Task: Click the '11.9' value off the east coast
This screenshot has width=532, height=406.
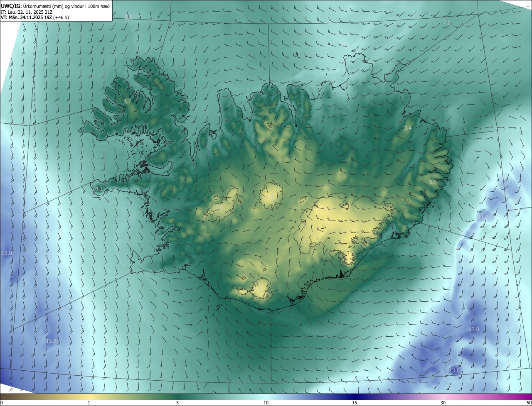Action: [x=483, y=217]
